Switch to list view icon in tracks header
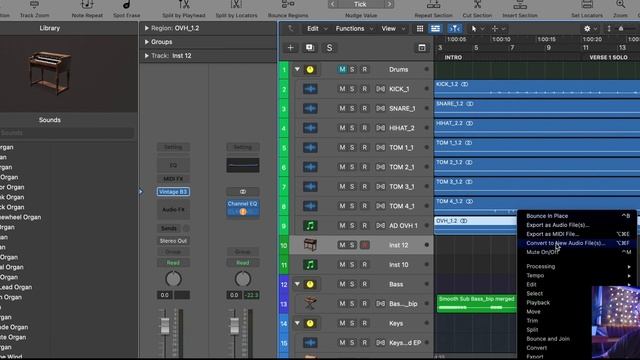The height and width of the screenshot is (360, 640). click(x=436, y=29)
